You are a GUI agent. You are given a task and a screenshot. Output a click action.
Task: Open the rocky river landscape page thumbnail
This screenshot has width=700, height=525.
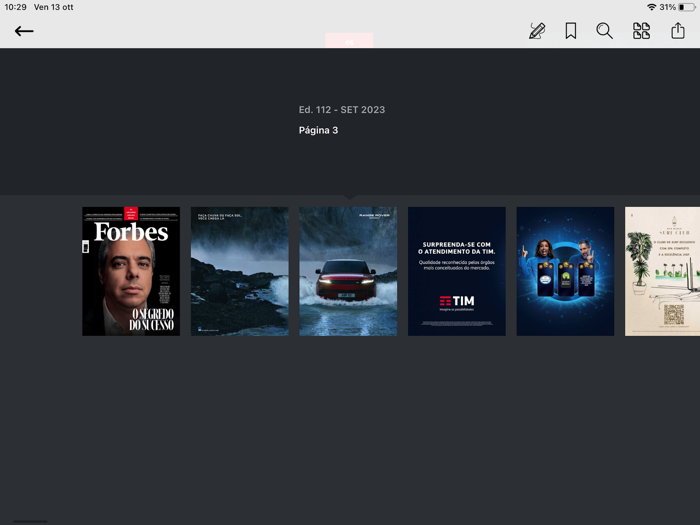coord(240,271)
